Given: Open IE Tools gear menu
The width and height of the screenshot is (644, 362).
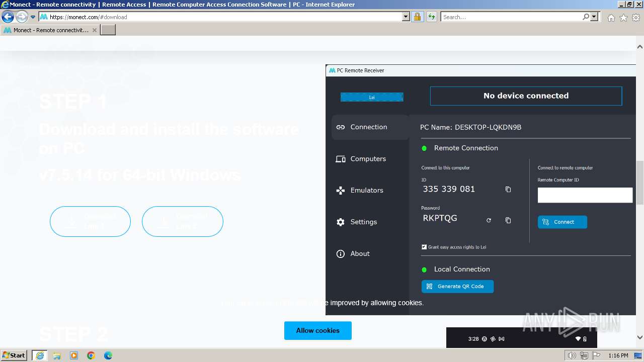Looking at the screenshot, I should point(636,18).
